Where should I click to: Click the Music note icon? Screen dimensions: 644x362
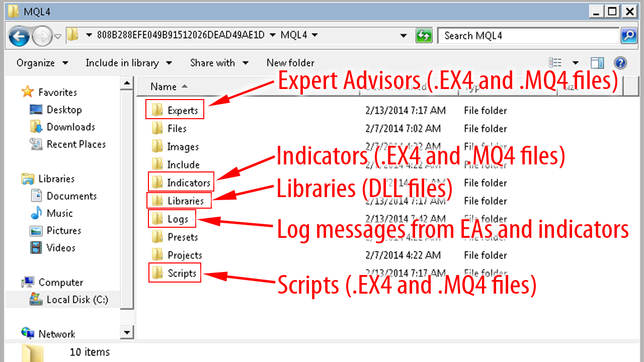coord(36,213)
